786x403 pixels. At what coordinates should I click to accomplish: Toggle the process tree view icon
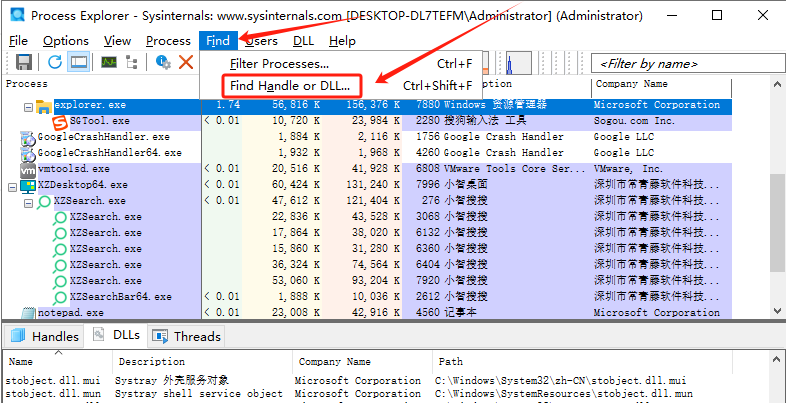(132, 63)
